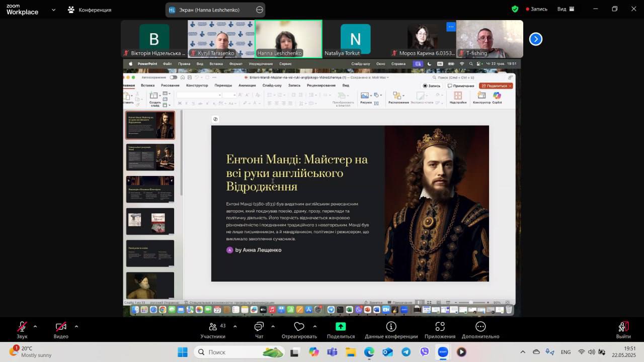This screenshot has width=644, height=362.
Task: Click the green security shield icon
Action: [x=515, y=9]
